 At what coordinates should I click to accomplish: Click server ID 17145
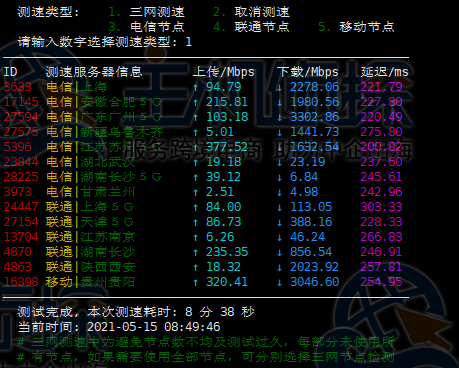click(21, 102)
